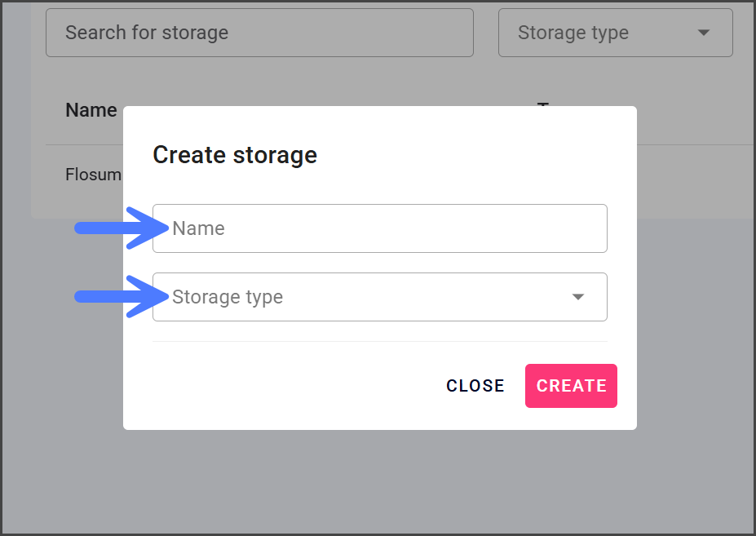
Task: Open the Storage type dropdown in Create storage dialog
Action: (x=379, y=297)
